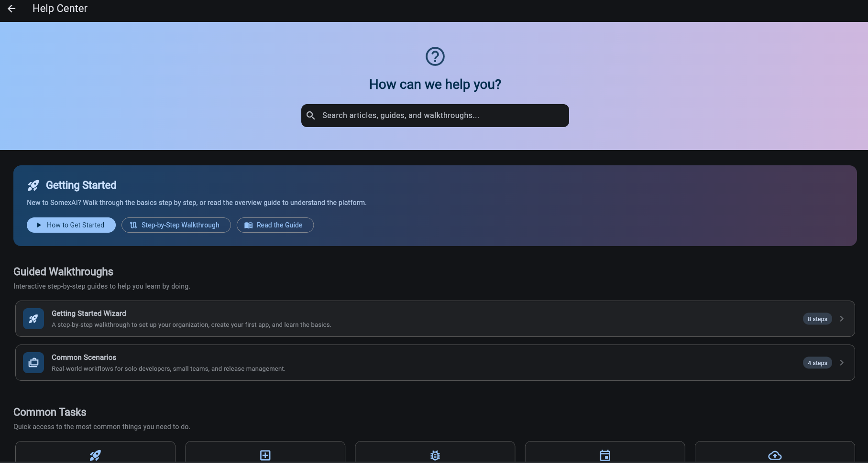Open the Getting Started Wizard chevron arrow
Viewport: 868px width, 463px height.
(842, 318)
